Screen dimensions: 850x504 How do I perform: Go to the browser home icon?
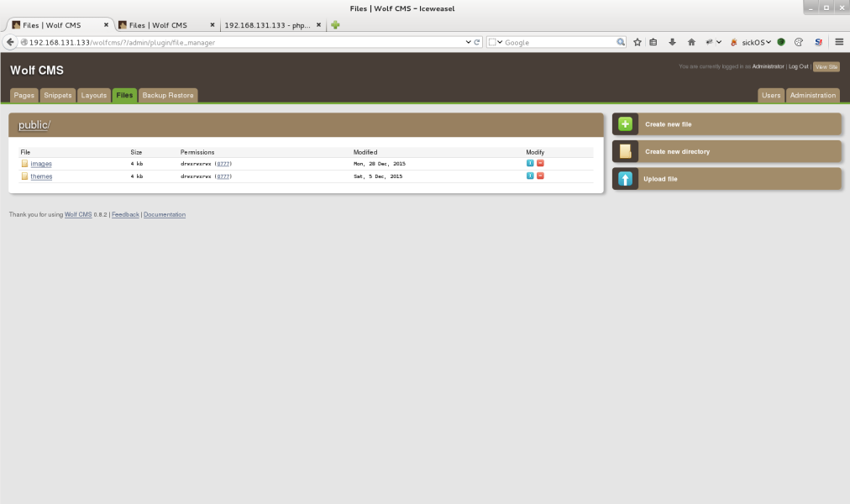(691, 42)
